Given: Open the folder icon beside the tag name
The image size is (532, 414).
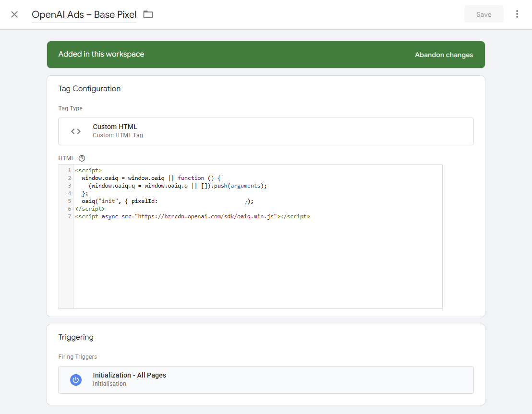Looking at the screenshot, I should pyautogui.click(x=148, y=14).
